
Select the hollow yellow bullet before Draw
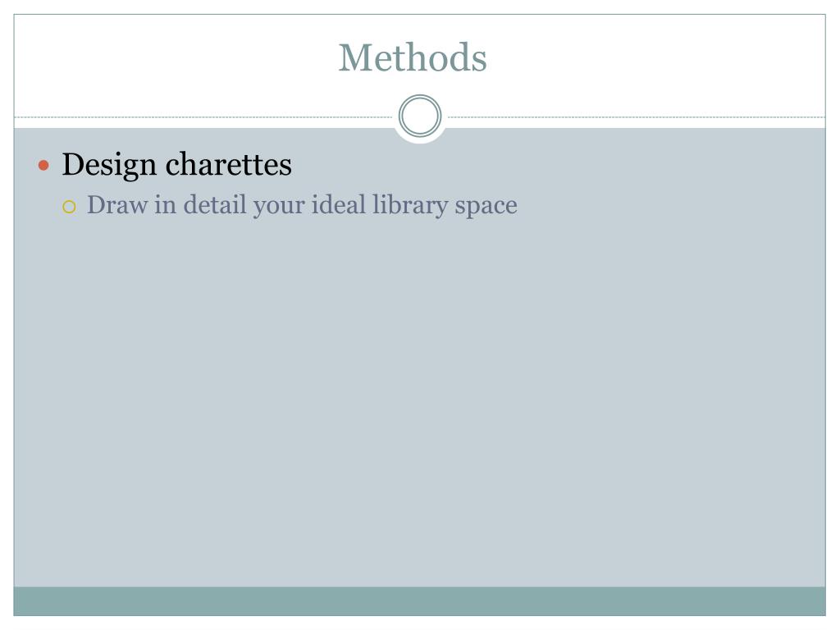(x=69, y=207)
